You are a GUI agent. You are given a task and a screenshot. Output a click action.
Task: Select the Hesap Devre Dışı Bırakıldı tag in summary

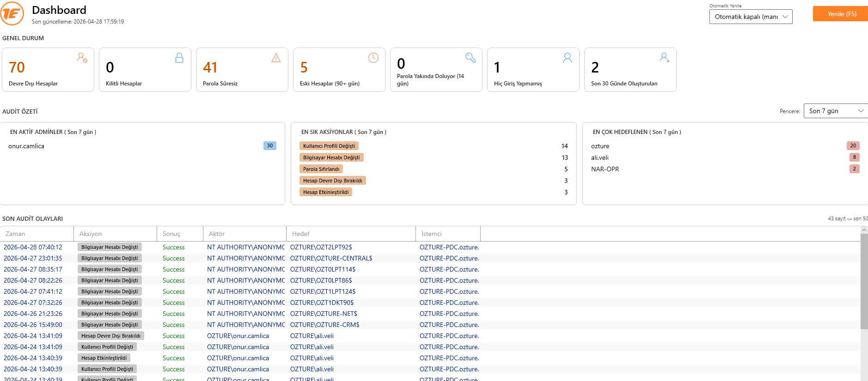(x=333, y=181)
